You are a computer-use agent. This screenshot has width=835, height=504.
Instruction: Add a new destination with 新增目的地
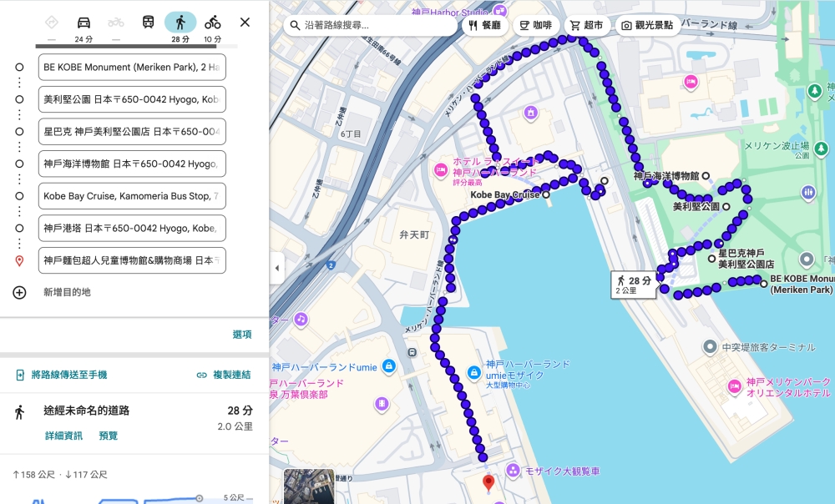[x=65, y=293]
